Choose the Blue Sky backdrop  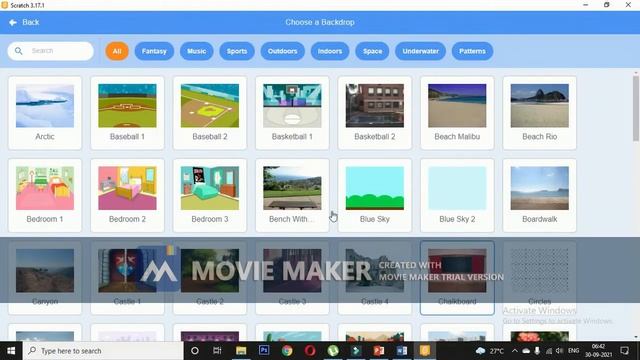click(375, 196)
